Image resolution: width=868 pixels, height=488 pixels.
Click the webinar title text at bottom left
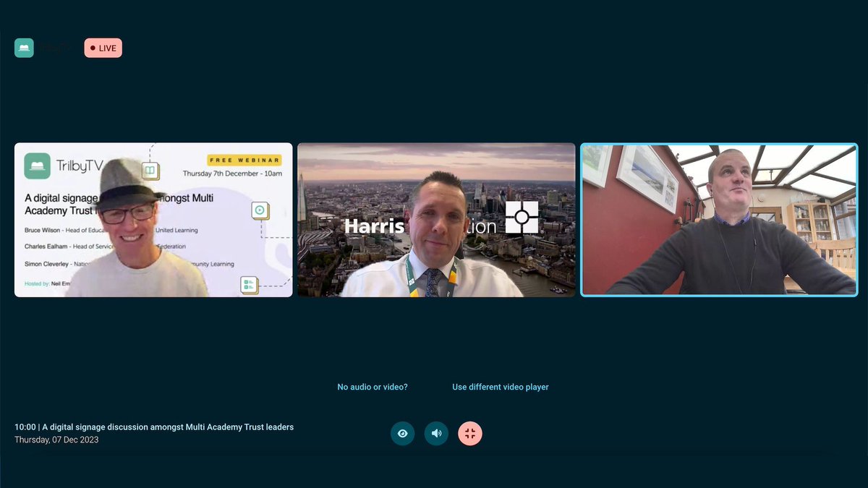click(x=154, y=427)
